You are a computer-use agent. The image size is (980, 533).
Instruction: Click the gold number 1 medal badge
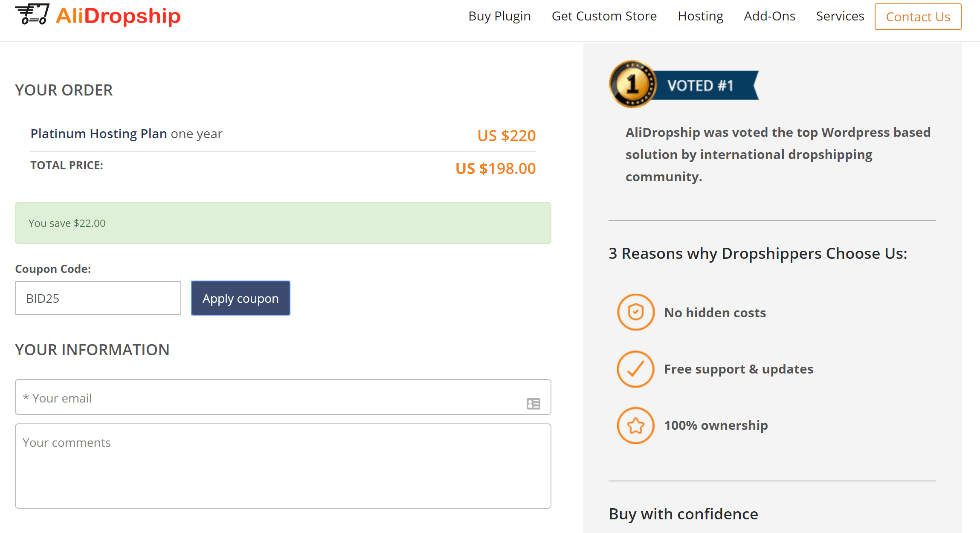pyautogui.click(x=632, y=84)
